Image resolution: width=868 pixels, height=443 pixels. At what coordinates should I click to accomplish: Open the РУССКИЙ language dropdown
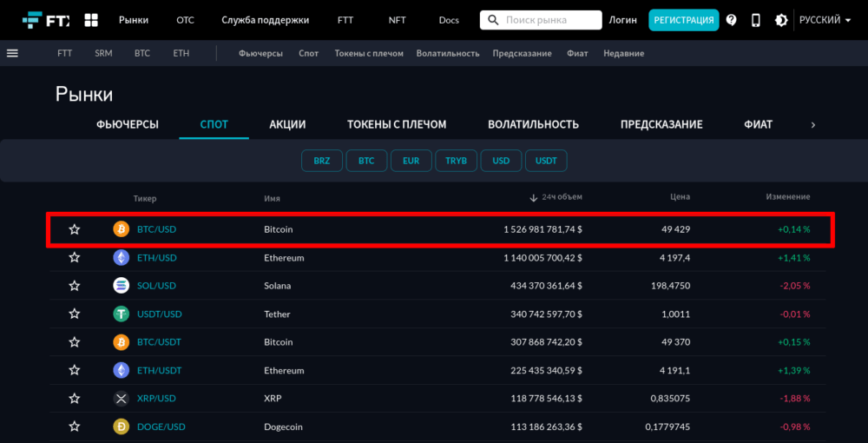click(x=825, y=20)
